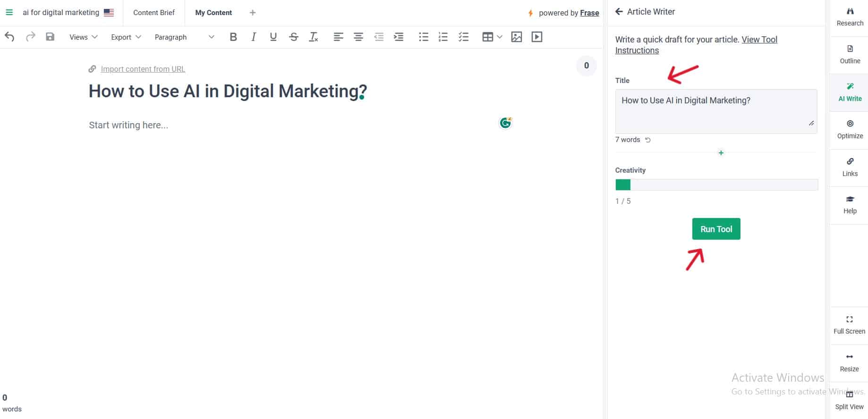Clear text formatting
This screenshot has width=868, height=419.
click(x=314, y=37)
